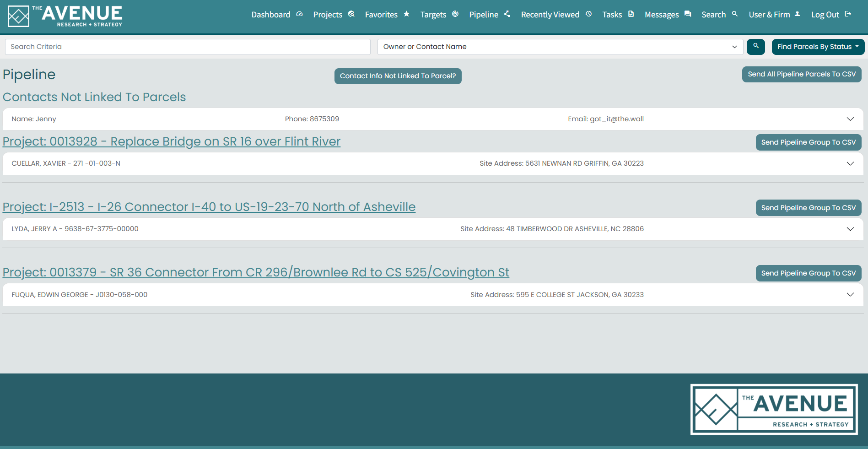Viewport: 868px width, 449px height.
Task: Click Email: got_it@the.wall text
Action: [x=606, y=119]
